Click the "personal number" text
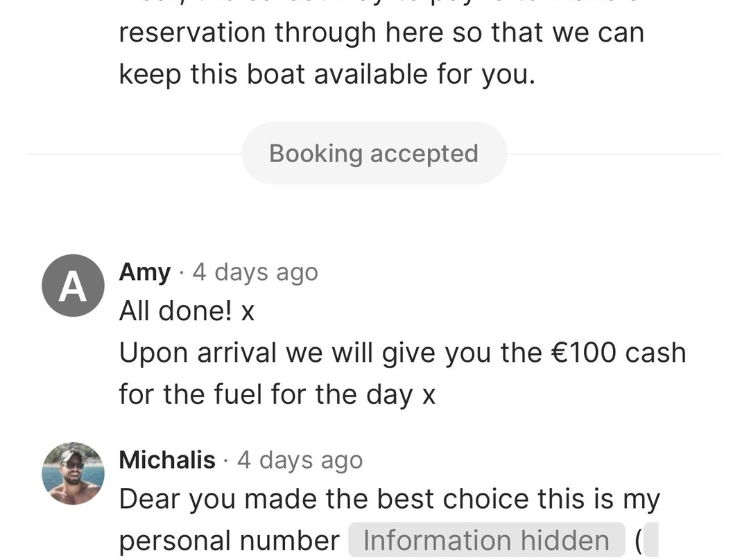Screen dimensions: 749x560 click(x=229, y=541)
